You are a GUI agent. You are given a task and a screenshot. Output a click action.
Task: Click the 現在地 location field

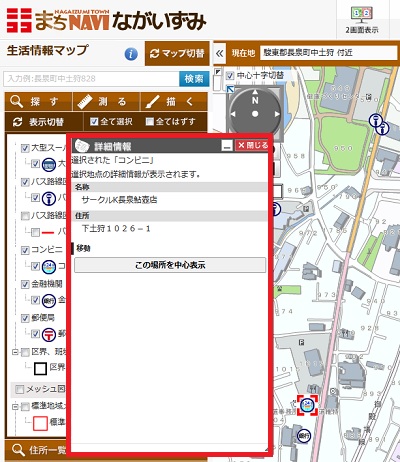tap(328, 53)
